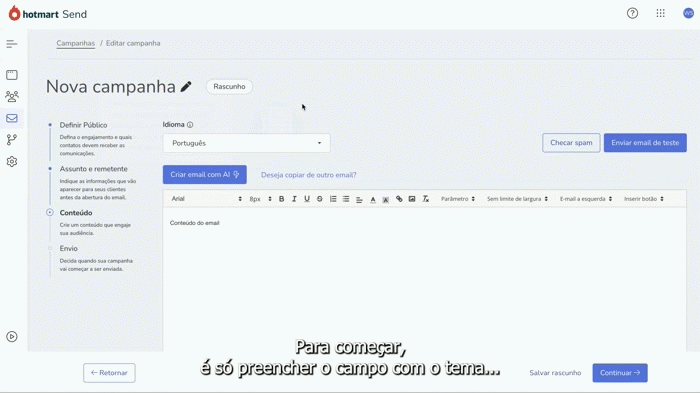Toggle strikethrough formatting

[320, 199]
